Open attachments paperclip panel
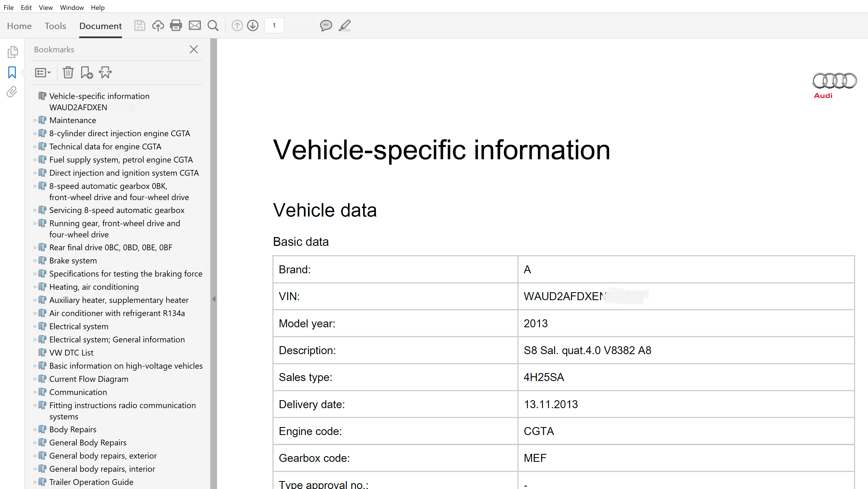This screenshot has height=489, width=868. (12, 92)
